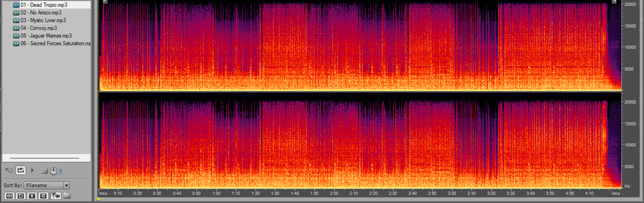Image resolution: width=644 pixels, height=203 pixels.
Task: Toggle show video files filter
Action: [32, 195]
